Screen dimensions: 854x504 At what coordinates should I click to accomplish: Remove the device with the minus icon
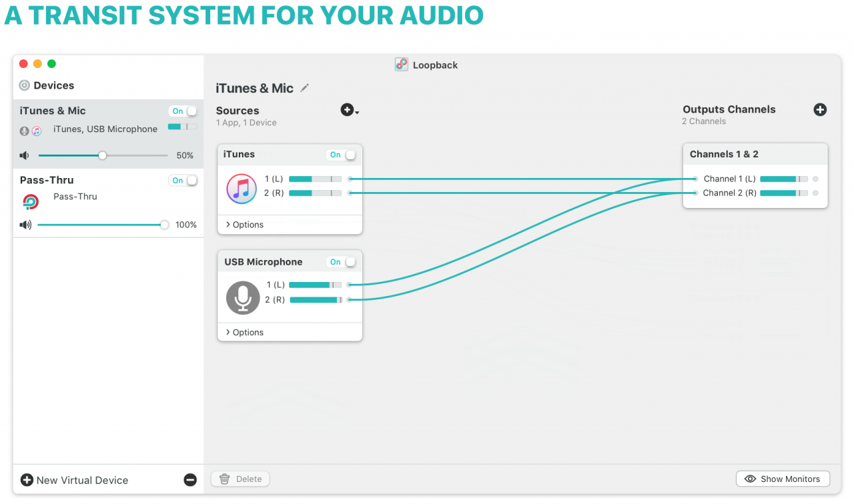coord(190,480)
